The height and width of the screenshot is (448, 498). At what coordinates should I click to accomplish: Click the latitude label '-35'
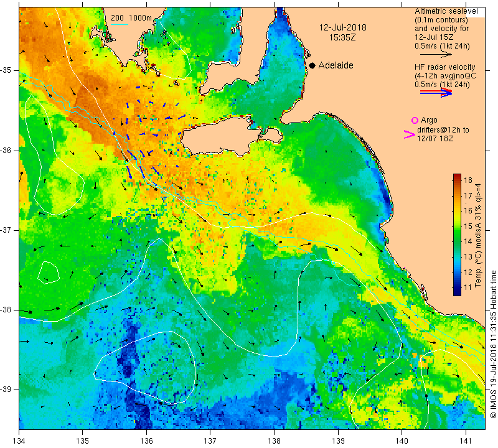[7, 70]
